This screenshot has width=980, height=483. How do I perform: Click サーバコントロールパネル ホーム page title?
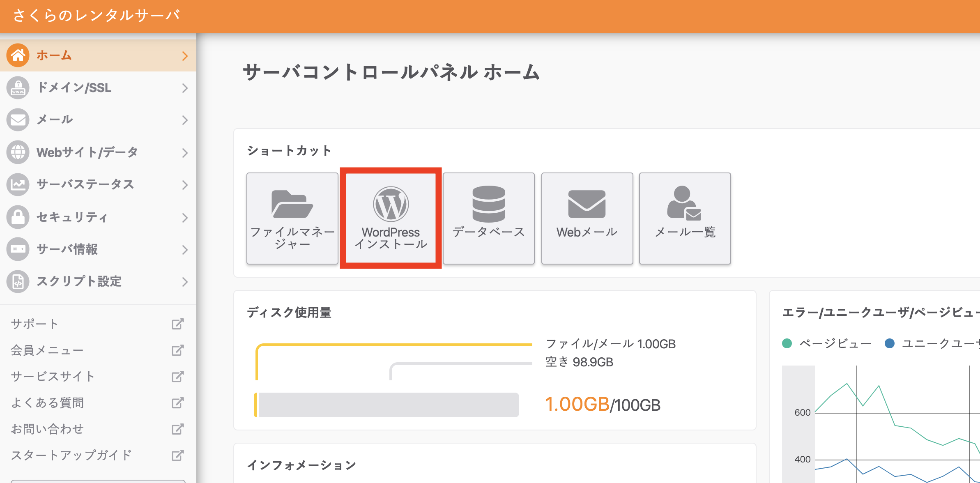click(391, 72)
